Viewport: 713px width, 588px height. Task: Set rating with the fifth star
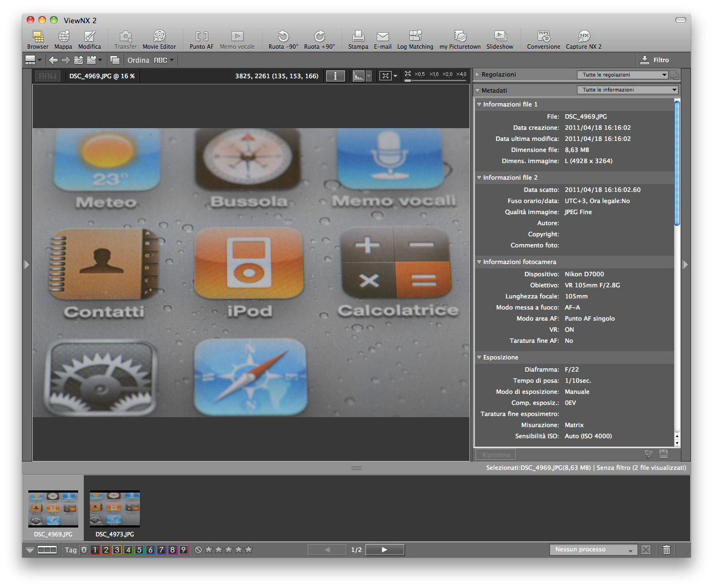249,550
